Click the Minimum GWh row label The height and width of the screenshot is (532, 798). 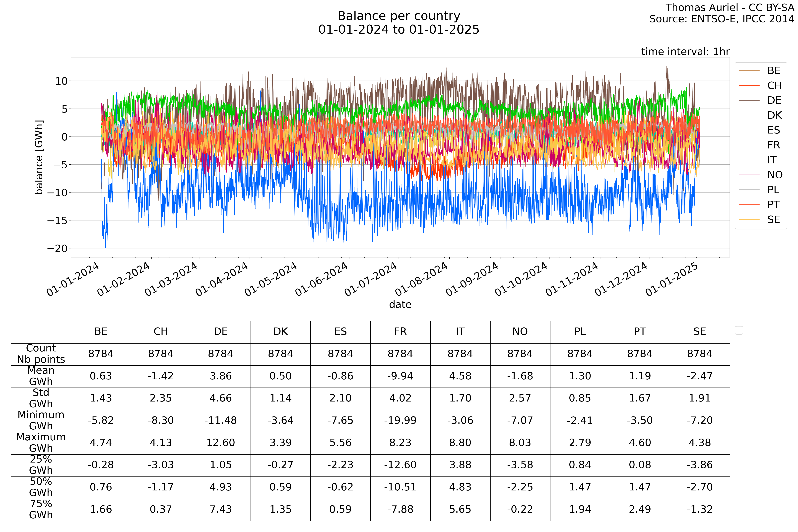pyautogui.click(x=41, y=420)
